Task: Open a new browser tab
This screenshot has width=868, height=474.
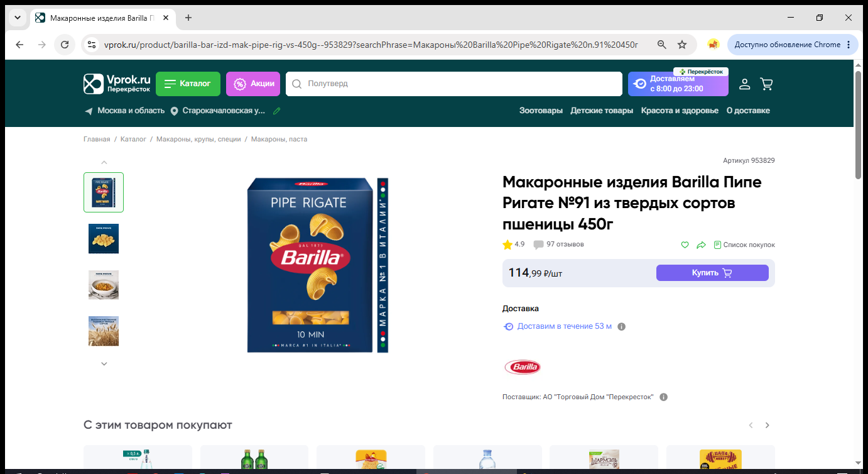Action: coord(188,18)
